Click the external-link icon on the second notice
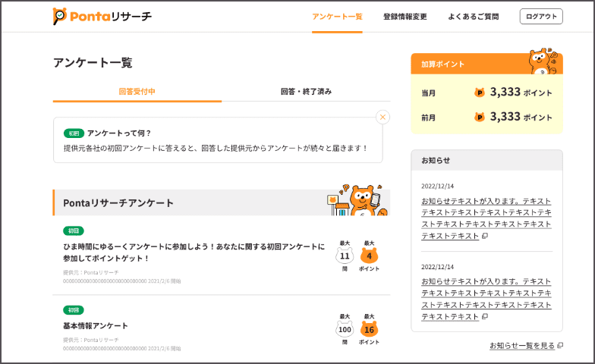Screen dimensions: 595x364 pyautogui.click(x=484, y=316)
